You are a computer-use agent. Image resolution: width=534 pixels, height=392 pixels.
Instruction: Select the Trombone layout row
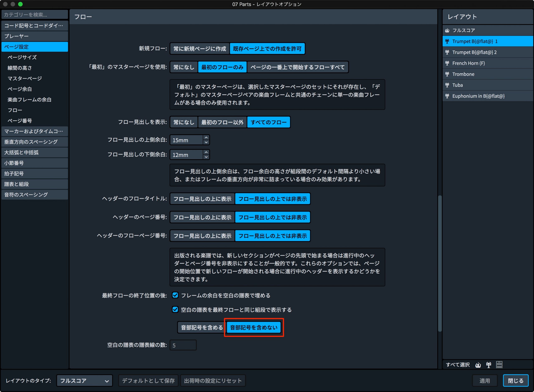(488, 74)
